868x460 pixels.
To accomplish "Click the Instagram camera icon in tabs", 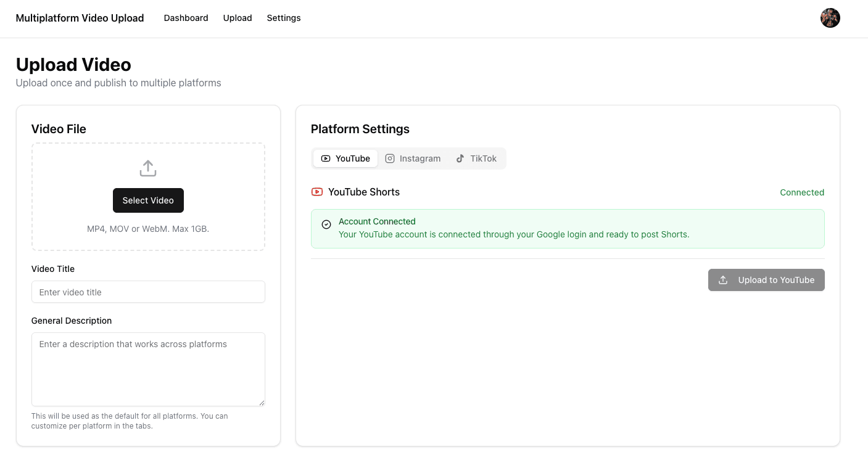I will tap(390, 158).
